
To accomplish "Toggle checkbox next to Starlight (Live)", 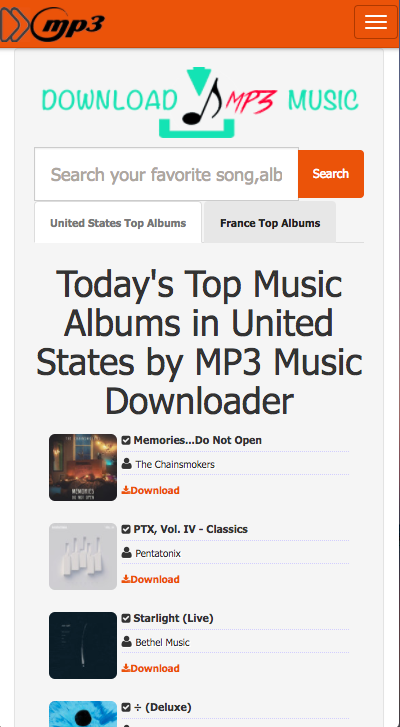I will [126, 618].
